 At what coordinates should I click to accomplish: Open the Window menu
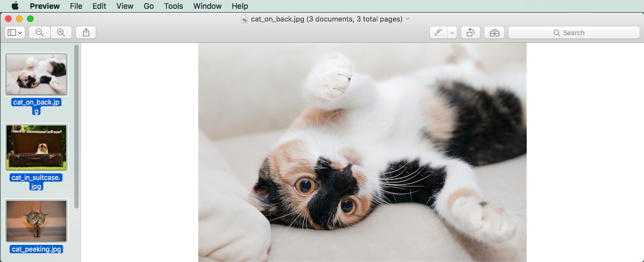pos(208,6)
